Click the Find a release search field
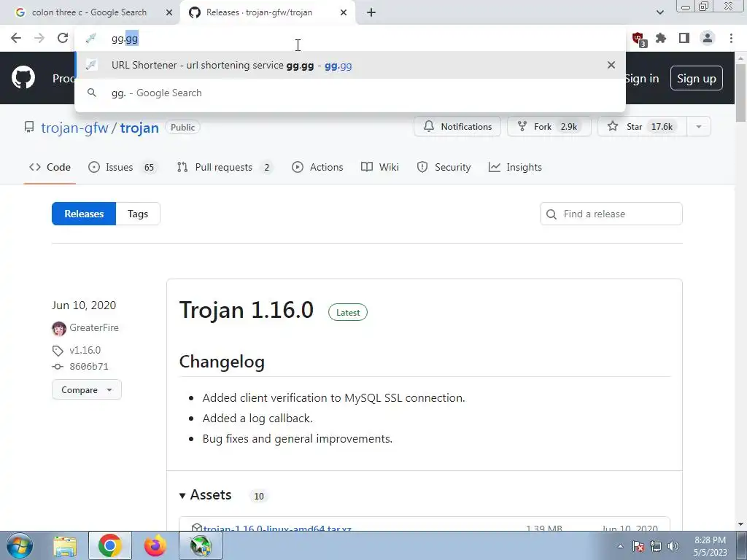 [611, 214]
